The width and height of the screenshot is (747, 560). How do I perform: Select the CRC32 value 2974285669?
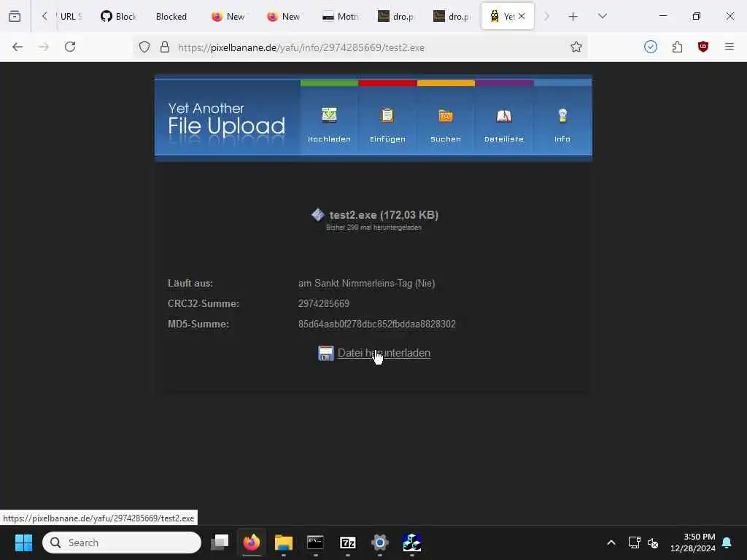(x=324, y=304)
